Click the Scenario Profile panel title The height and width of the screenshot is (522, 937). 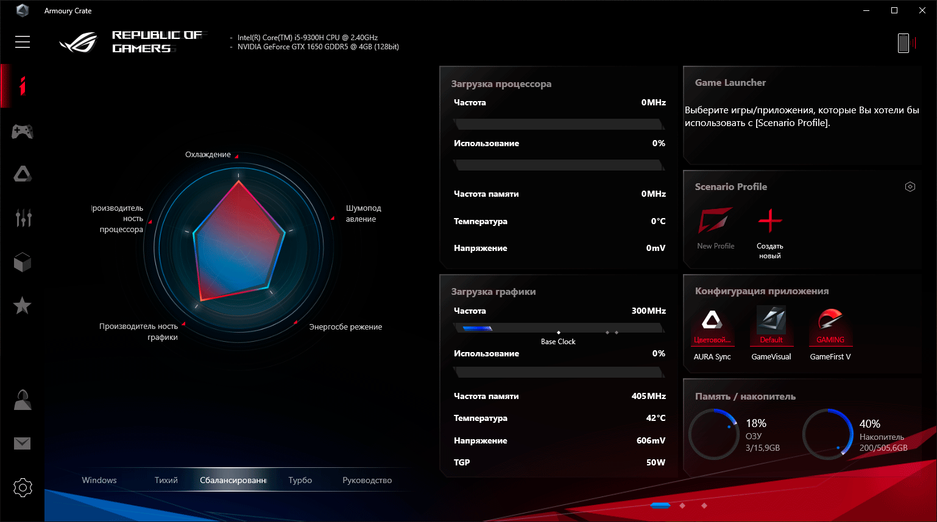(730, 186)
